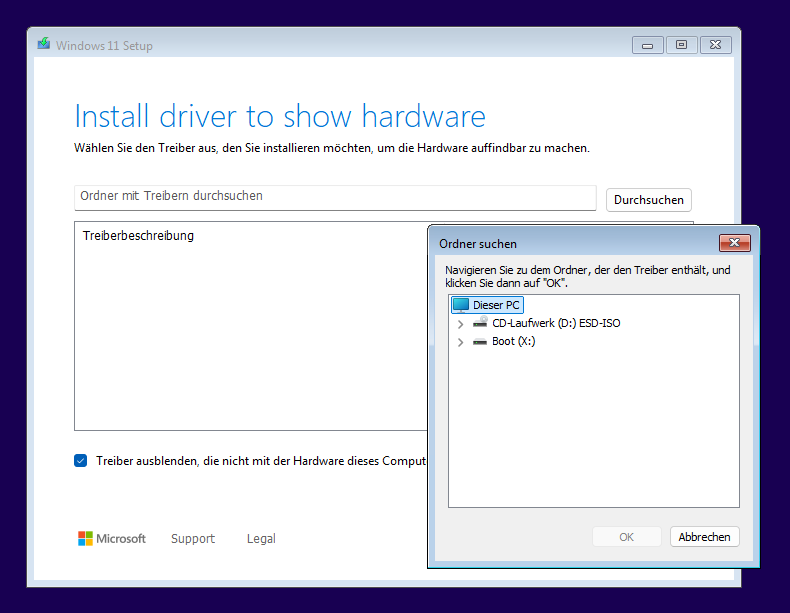Click Abbrechen to cancel folder browsing

704,537
